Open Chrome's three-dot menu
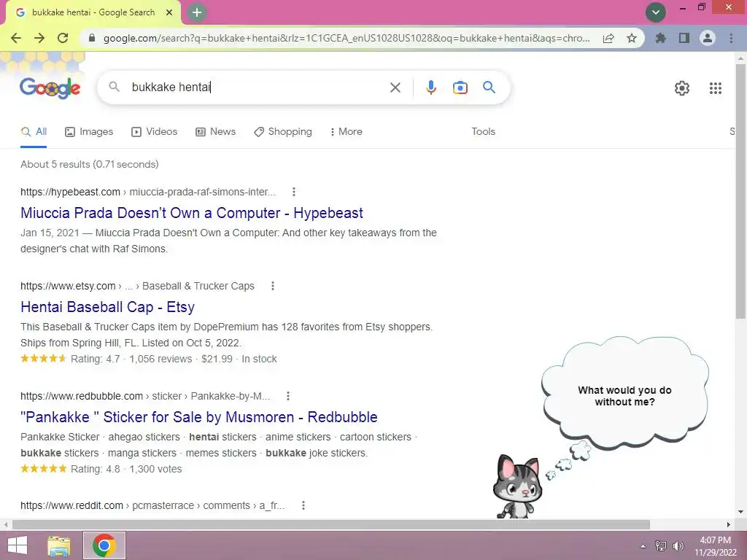 pyautogui.click(x=731, y=38)
